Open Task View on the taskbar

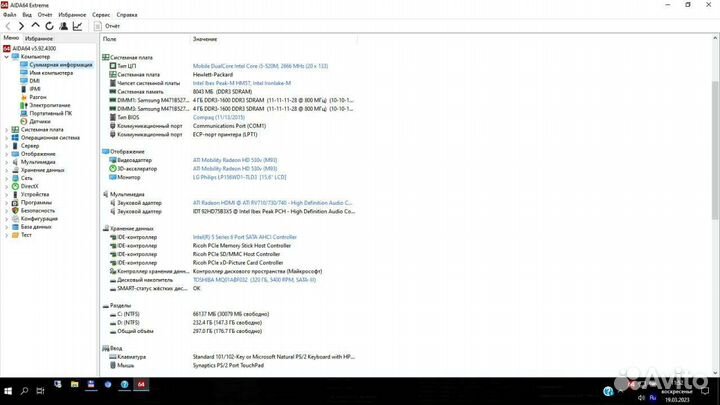coord(40,391)
